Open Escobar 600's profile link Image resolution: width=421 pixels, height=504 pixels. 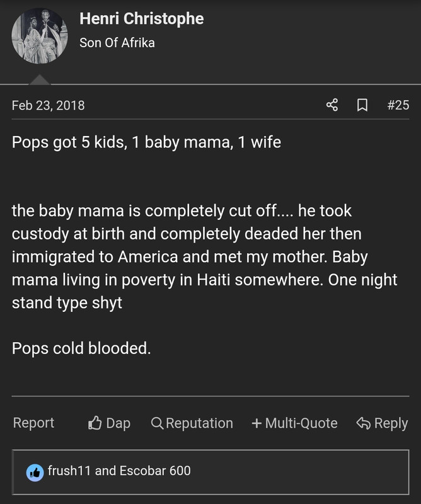[x=152, y=471]
